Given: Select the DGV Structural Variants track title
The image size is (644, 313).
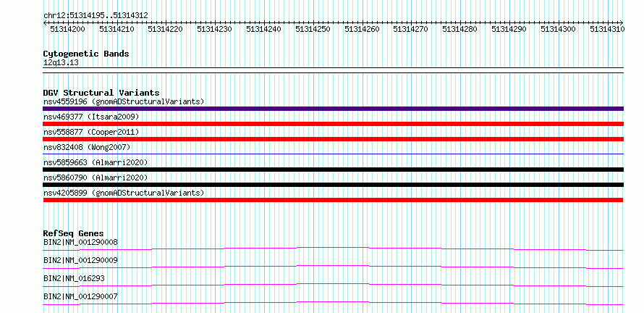Looking at the screenshot, I should [101, 93].
